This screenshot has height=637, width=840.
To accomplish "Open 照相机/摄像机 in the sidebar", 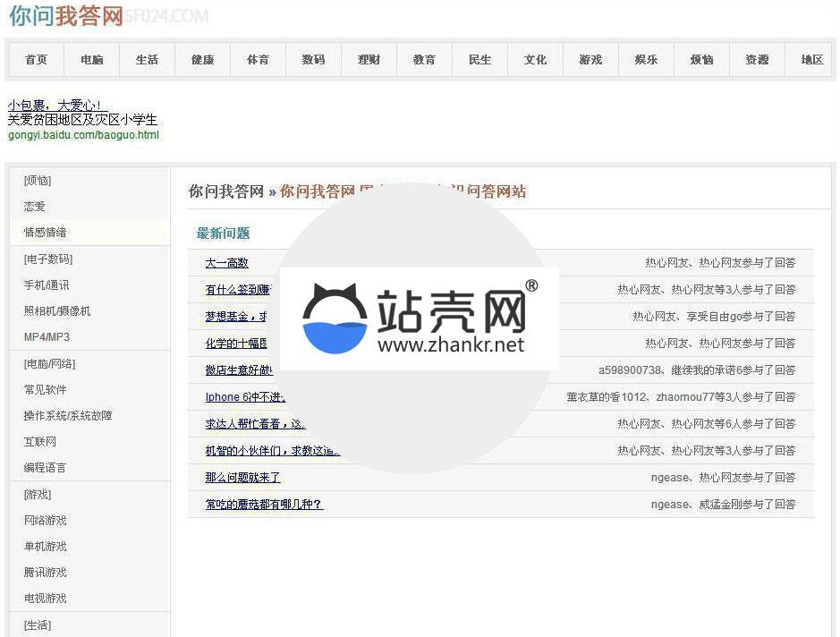I will (57, 310).
